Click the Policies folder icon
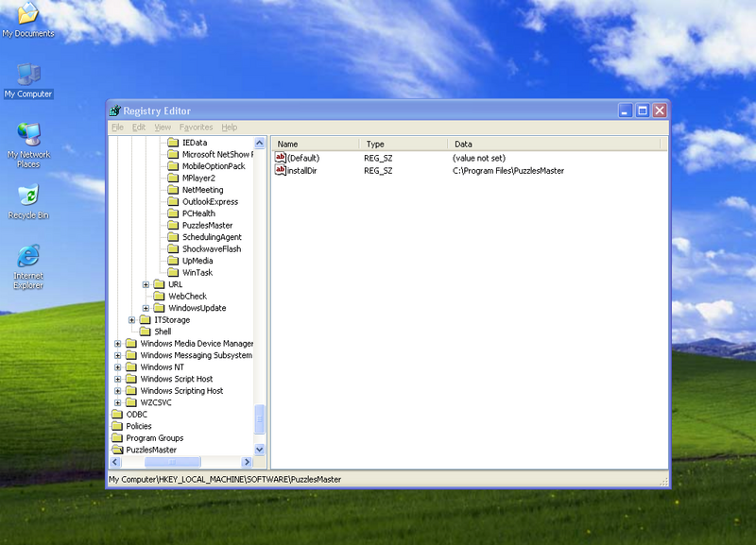756x545 pixels. click(117, 425)
